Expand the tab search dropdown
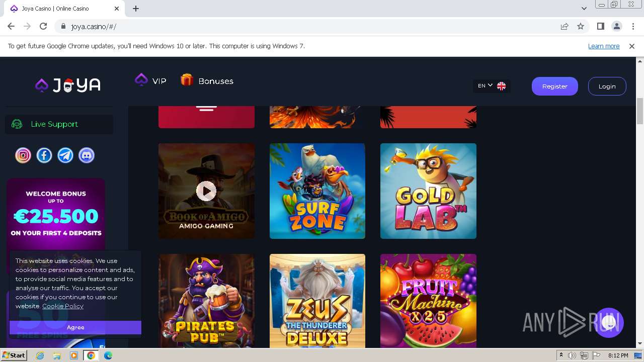The width and height of the screenshot is (644, 362). pos(584,9)
